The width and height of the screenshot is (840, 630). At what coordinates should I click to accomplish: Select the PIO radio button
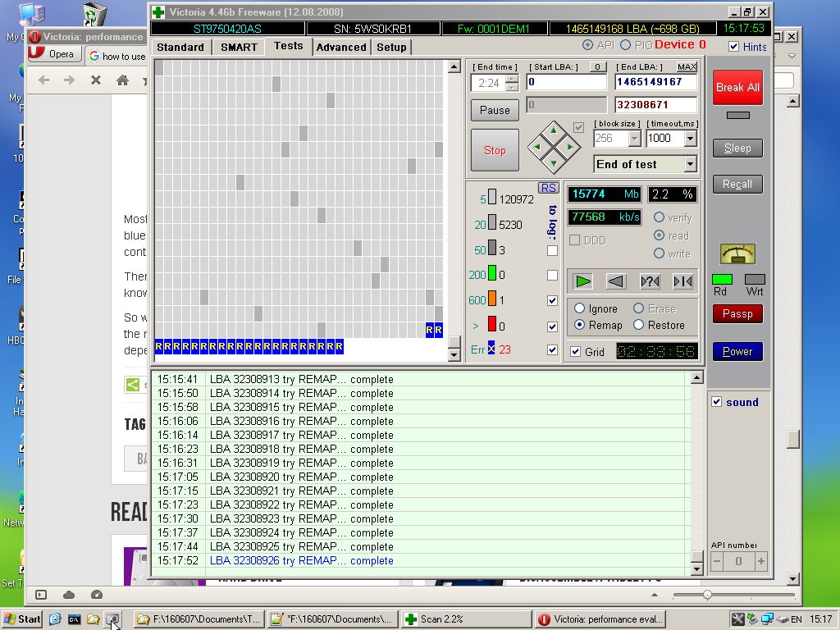[626, 46]
